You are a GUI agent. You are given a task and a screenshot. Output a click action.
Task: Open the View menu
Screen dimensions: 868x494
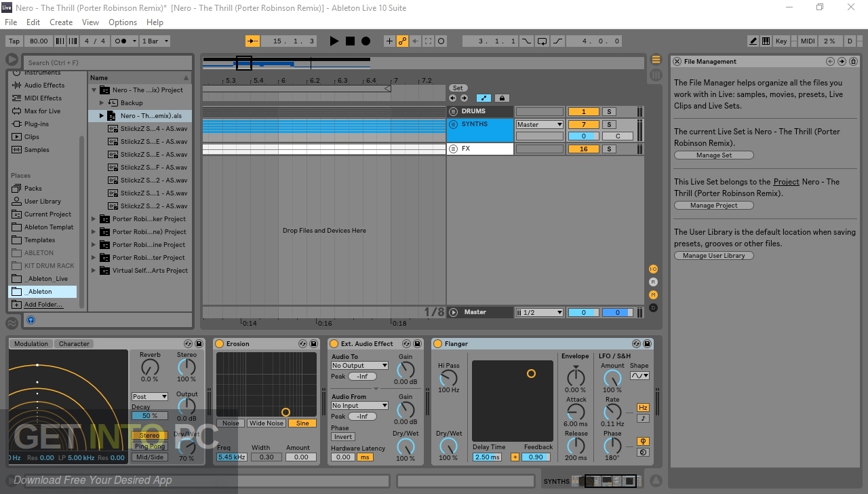click(x=90, y=22)
